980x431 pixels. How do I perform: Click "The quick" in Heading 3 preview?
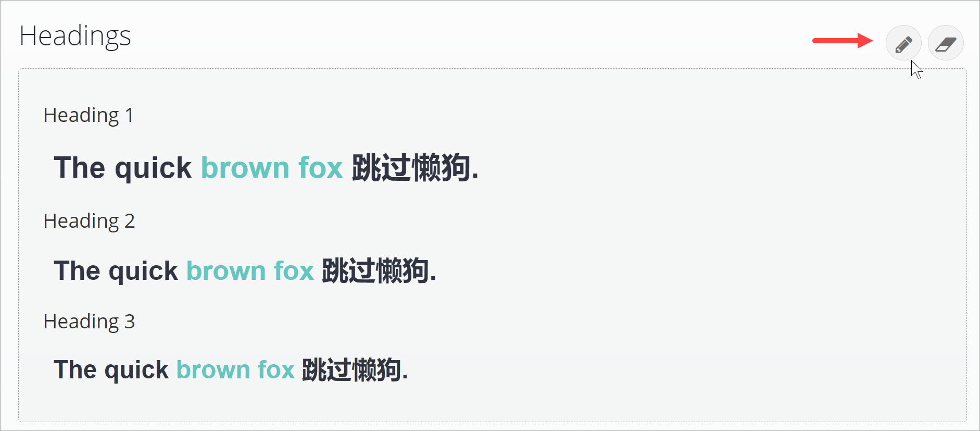point(111,370)
